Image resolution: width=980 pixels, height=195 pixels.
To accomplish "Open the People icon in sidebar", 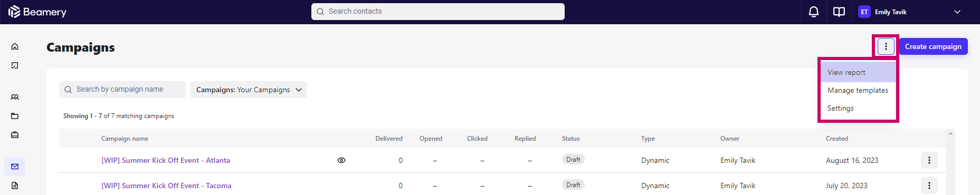I will [x=15, y=97].
